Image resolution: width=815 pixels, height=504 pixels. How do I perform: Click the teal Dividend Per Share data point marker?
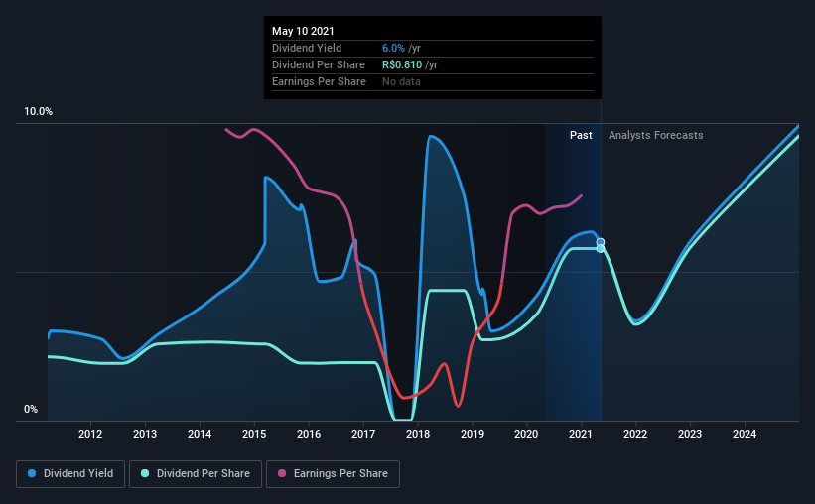pyautogui.click(x=601, y=249)
